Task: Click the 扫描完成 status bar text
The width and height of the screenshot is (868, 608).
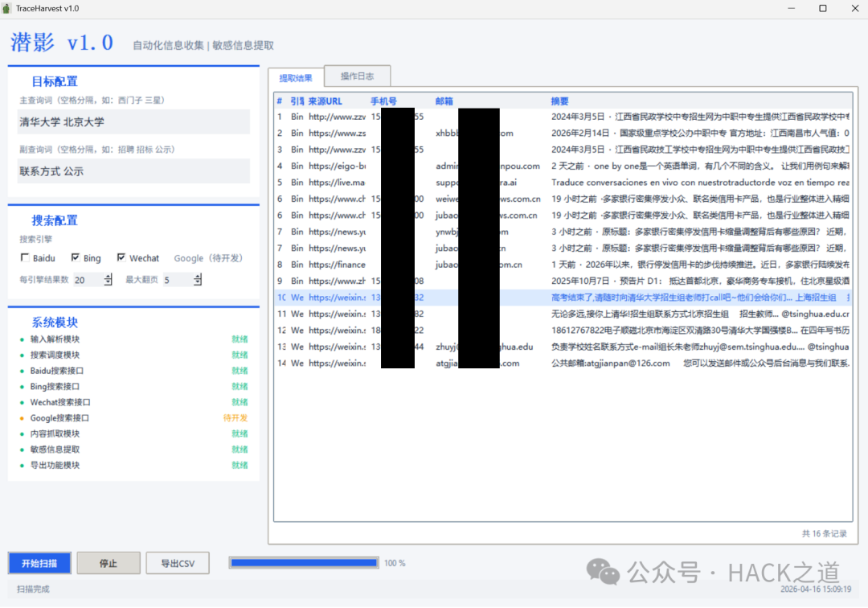Action: coord(33,590)
